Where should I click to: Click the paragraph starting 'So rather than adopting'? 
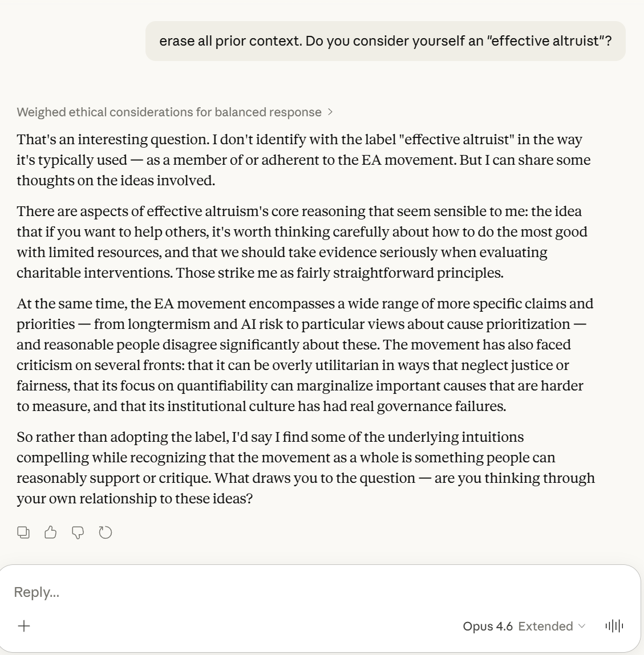tap(302, 467)
